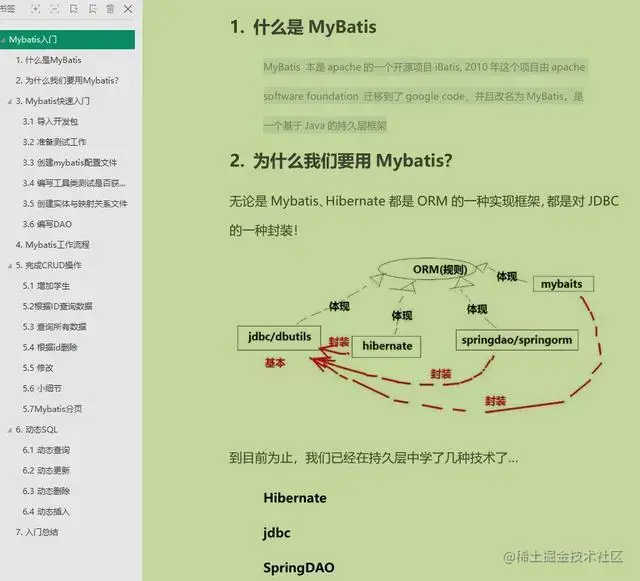Open bookmark 3. Mybatis快速入门
This screenshot has height=581, width=640.
53,101
